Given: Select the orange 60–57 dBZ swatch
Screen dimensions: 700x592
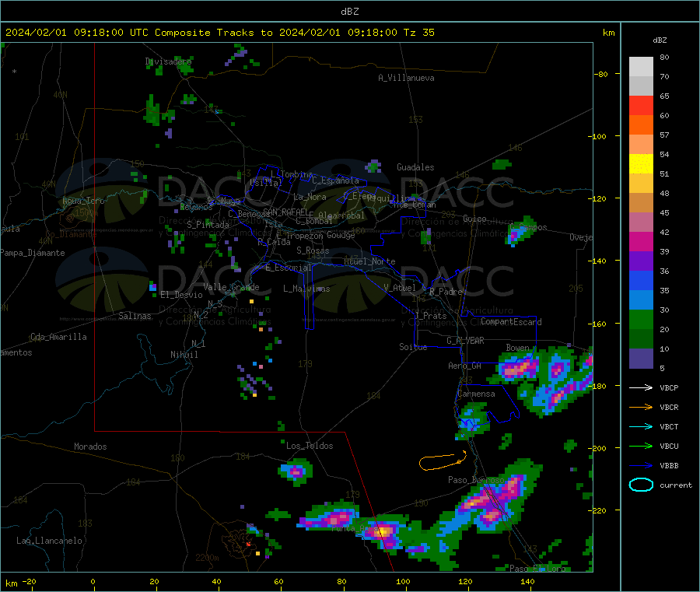Looking at the screenshot, I should [x=641, y=125].
